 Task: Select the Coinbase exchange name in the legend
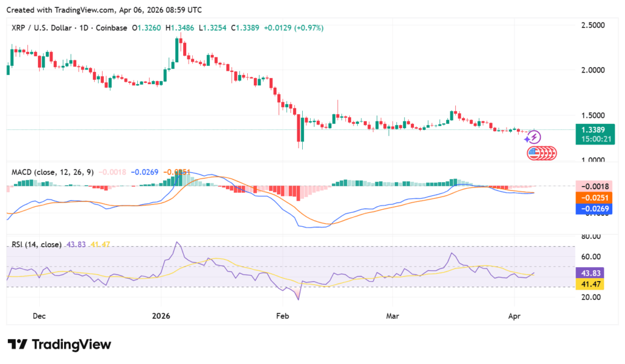pyautogui.click(x=112, y=28)
